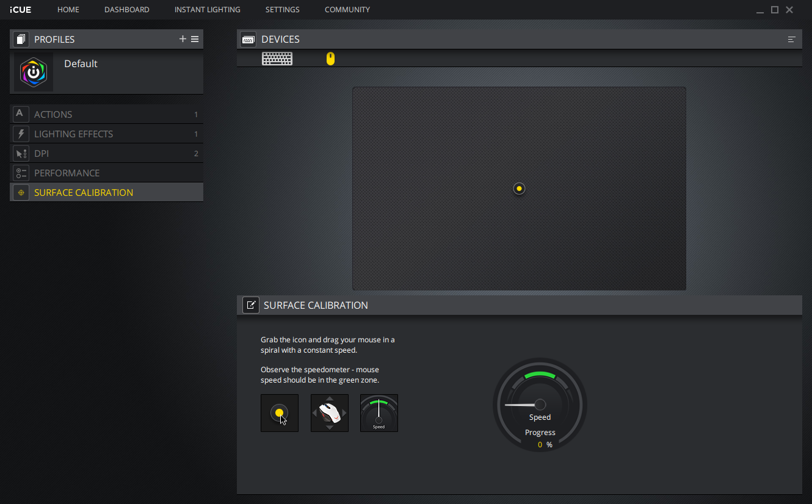Select the yellow mouse device icon

point(330,59)
